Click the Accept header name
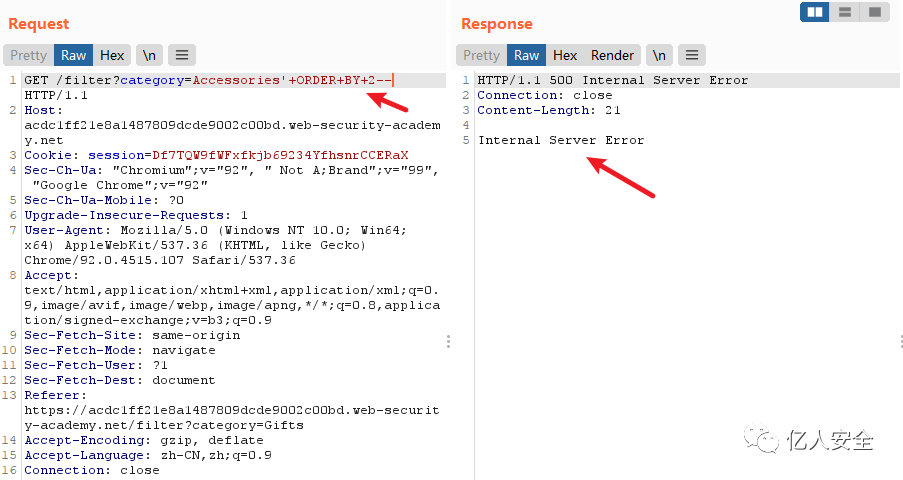 51,275
